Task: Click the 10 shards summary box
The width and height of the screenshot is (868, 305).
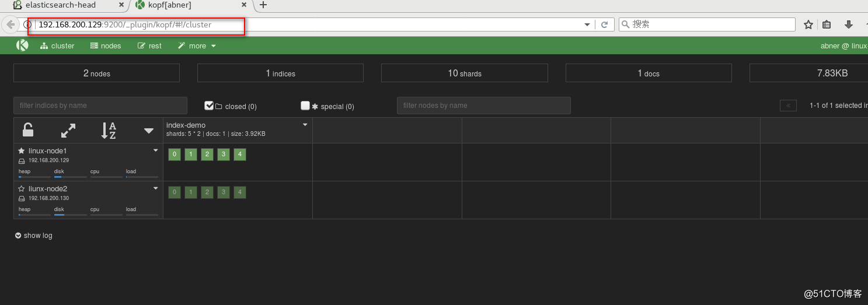Action: [465, 73]
